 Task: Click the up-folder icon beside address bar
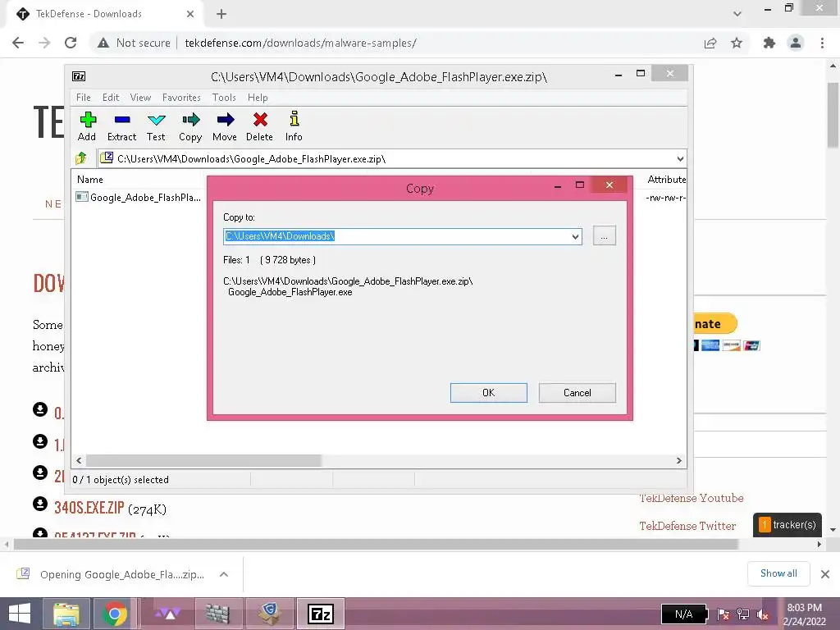pos(81,158)
